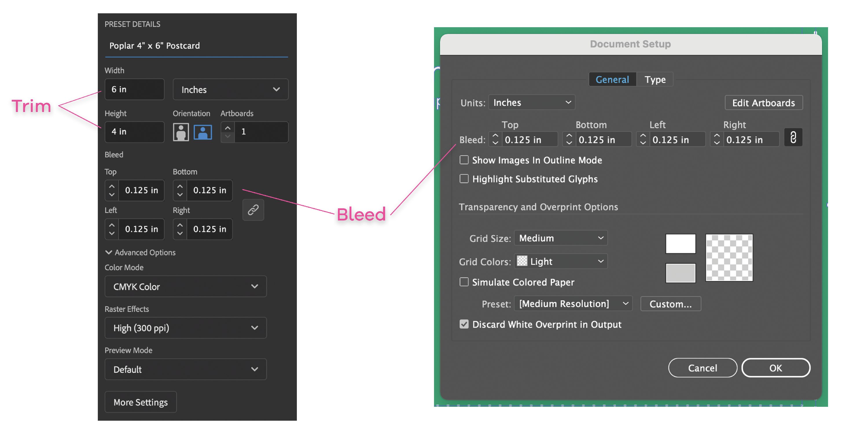Click white grid color swatch
The width and height of the screenshot is (868, 434).
[x=680, y=243]
